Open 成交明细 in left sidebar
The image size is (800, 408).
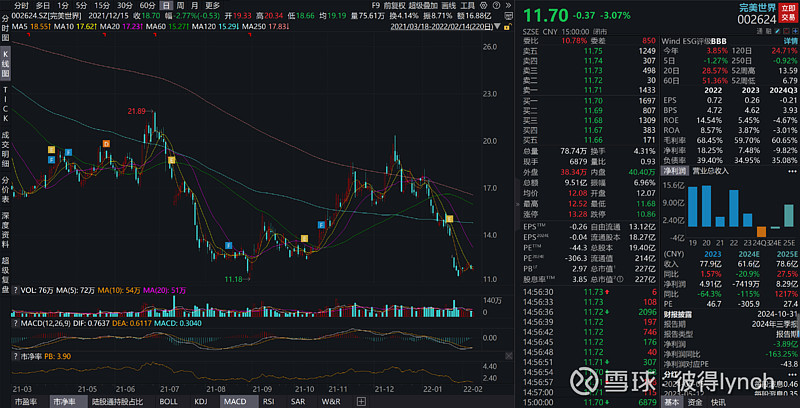pos(6,150)
